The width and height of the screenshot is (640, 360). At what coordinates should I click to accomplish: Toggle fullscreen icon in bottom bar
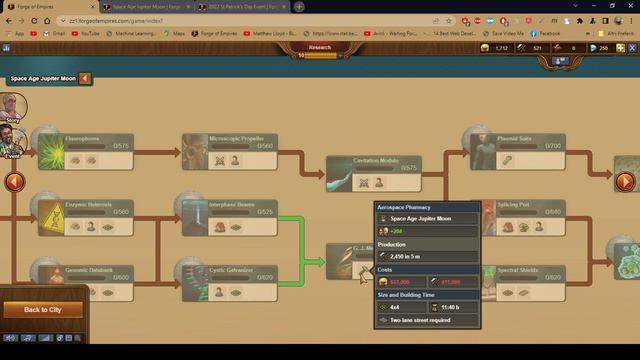pyautogui.click(x=69, y=338)
